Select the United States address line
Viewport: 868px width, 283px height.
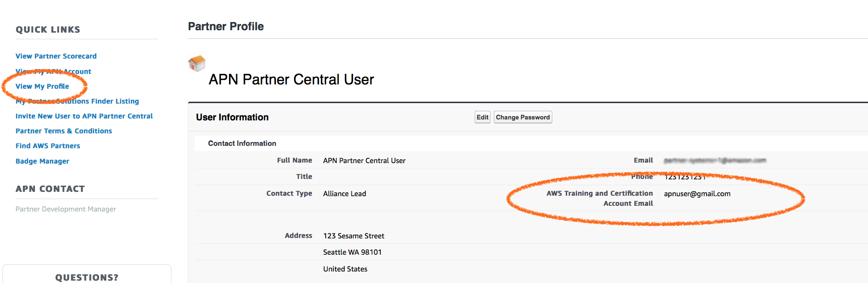point(345,269)
